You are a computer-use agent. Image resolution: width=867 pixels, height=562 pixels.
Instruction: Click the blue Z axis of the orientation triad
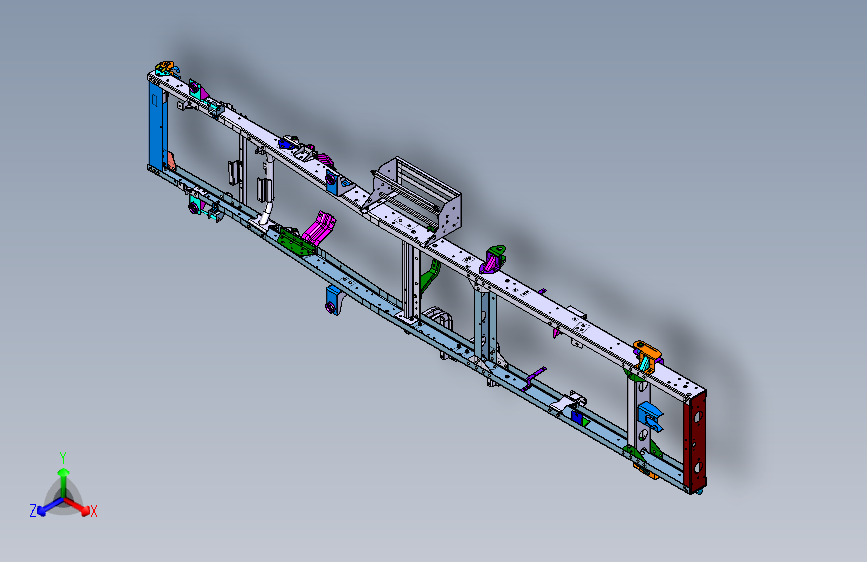click(x=50, y=507)
